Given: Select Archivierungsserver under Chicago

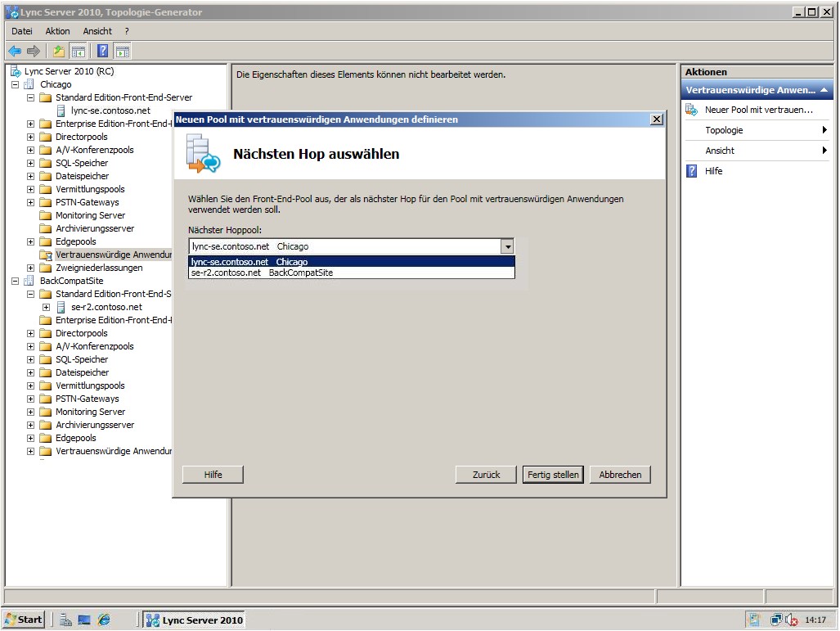Looking at the screenshot, I should [95, 228].
